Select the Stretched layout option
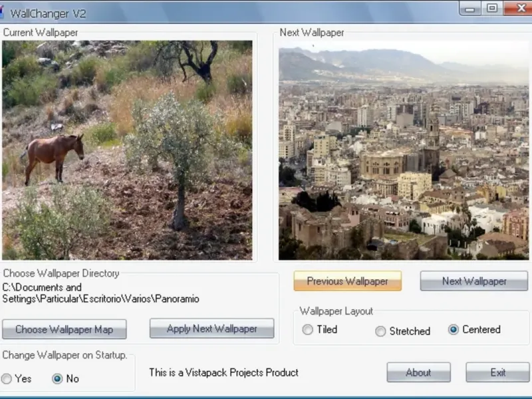This screenshot has height=399, width=532. [x=380, y=331]
